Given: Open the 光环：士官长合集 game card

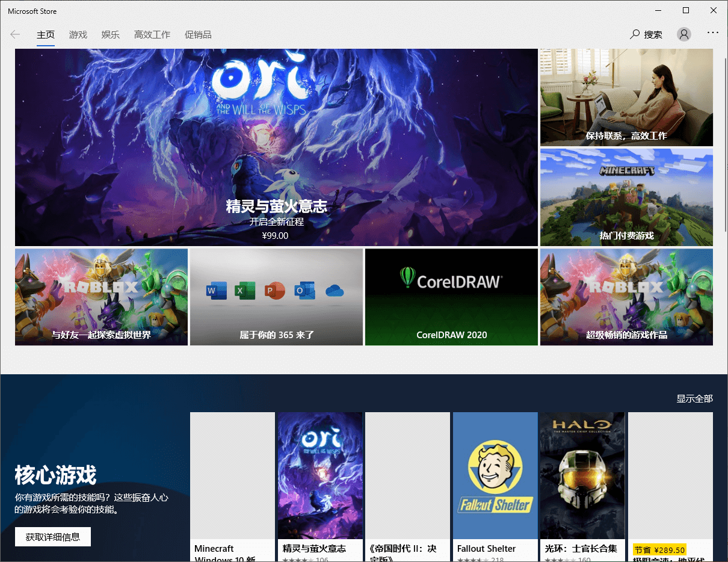Looking at the screenshot, I should click(582, 487).
